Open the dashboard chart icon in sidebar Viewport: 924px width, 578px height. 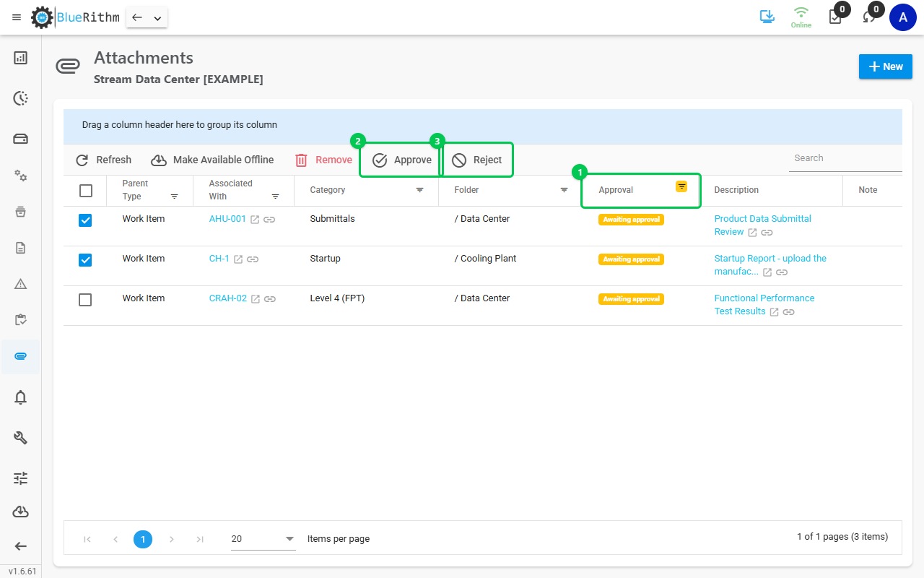point(21,58)
